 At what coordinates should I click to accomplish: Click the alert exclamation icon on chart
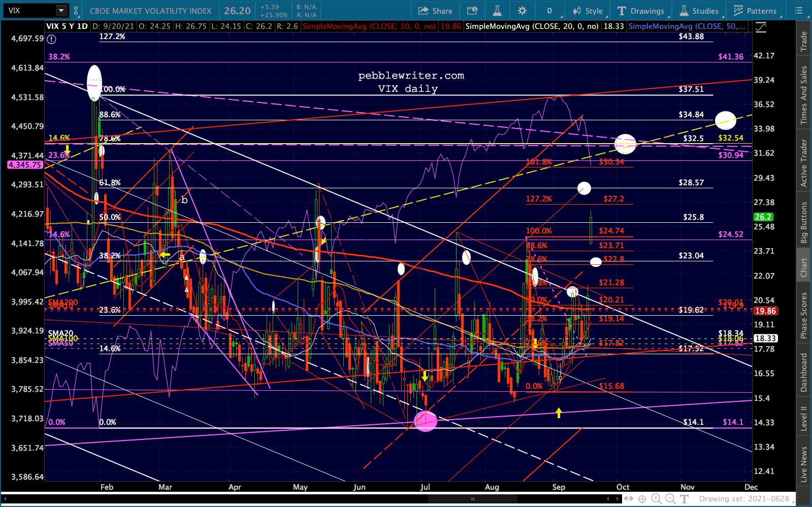coord(52,39)
